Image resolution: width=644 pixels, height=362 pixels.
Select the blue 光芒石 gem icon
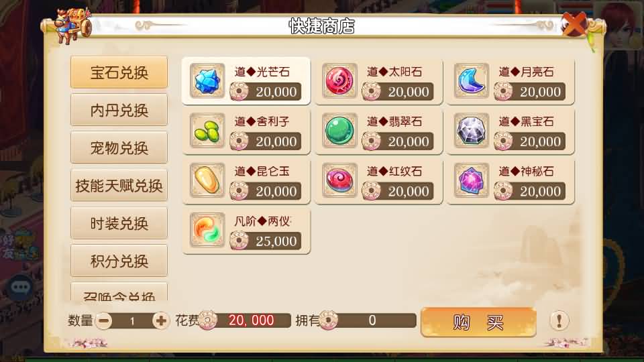point(207,80)
